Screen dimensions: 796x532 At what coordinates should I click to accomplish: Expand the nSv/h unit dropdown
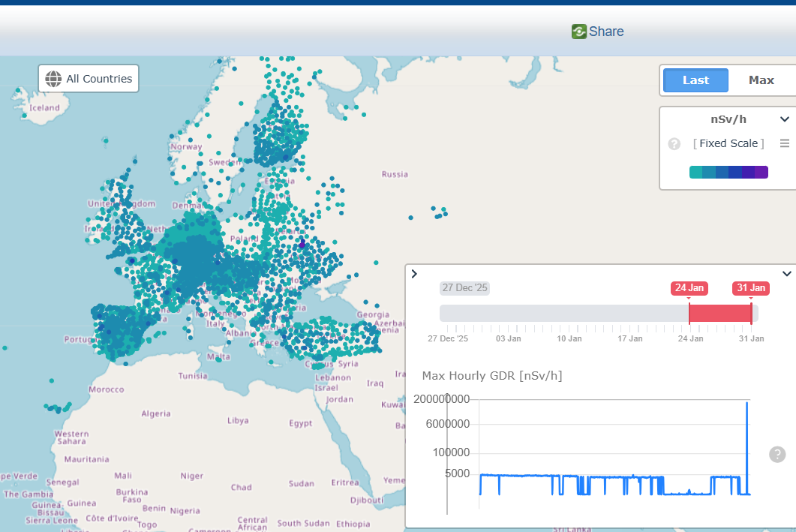pos(784,119)
